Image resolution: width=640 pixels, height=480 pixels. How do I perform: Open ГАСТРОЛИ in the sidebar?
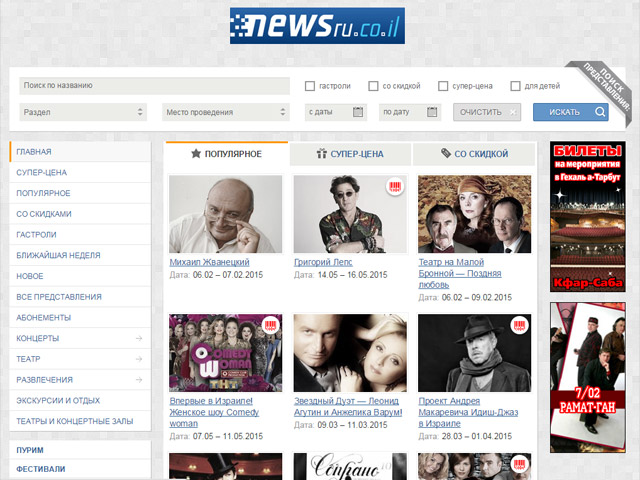point(80,235)
